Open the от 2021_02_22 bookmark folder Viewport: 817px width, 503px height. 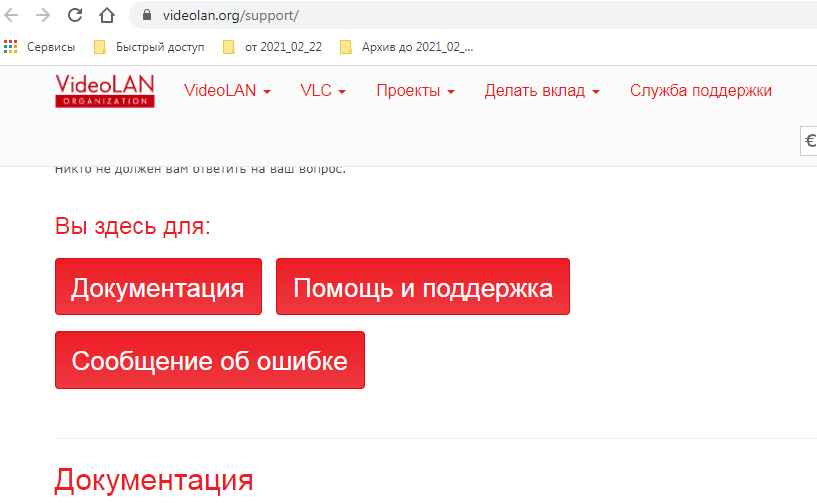(x=272, y=47)
